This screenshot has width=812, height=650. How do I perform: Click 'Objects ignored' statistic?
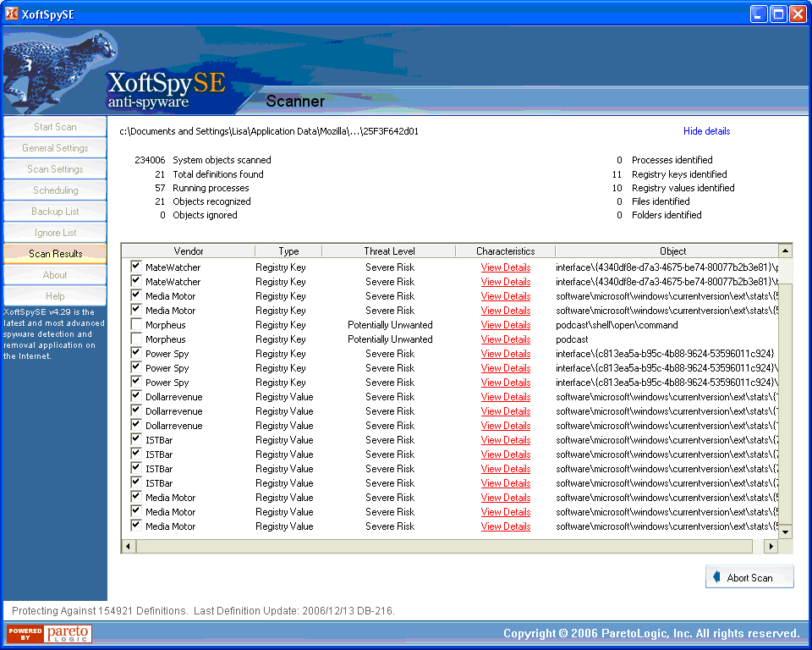click(198, 215)
